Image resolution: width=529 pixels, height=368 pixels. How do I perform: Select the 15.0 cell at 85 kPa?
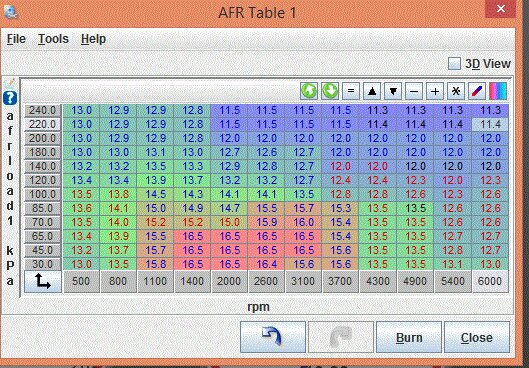(155, 208)
